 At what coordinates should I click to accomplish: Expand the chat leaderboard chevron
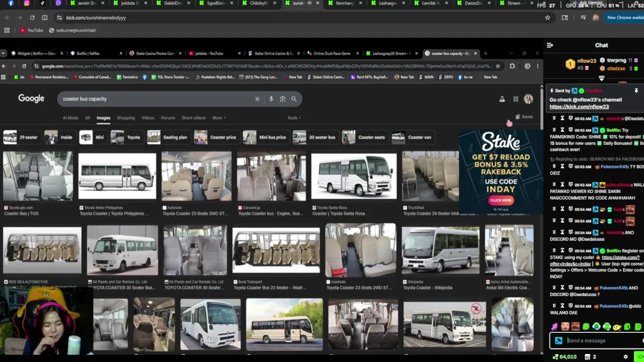[x=601, y=78]
